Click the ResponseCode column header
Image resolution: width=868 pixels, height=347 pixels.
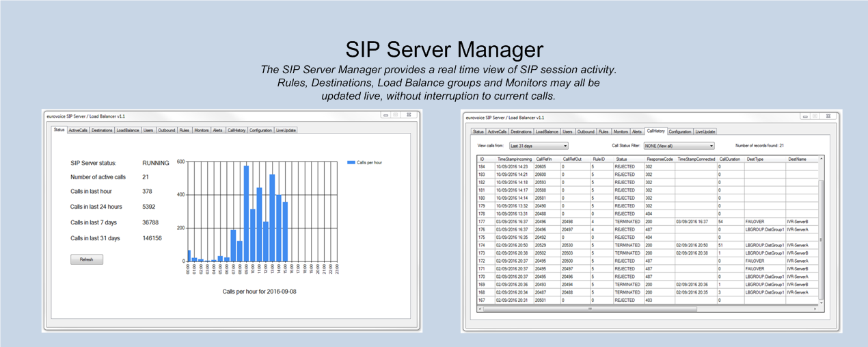tap(660, 159)
